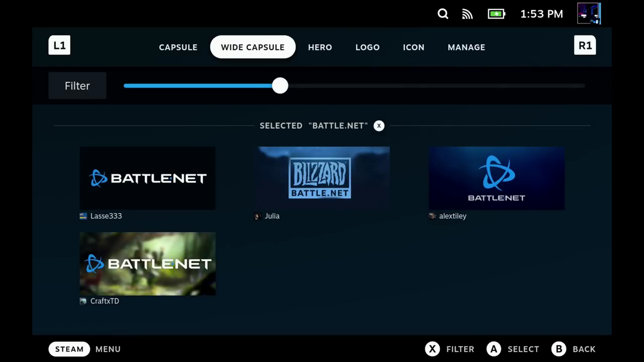
Task: Click the 1:53 PM clock
Action: (x=541, y=14)
